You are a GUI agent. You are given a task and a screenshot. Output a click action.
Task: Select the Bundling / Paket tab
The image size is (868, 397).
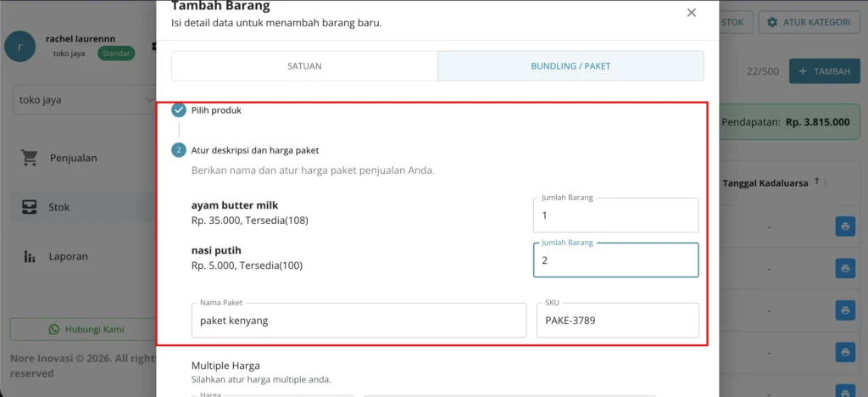(x=570, y=66)
